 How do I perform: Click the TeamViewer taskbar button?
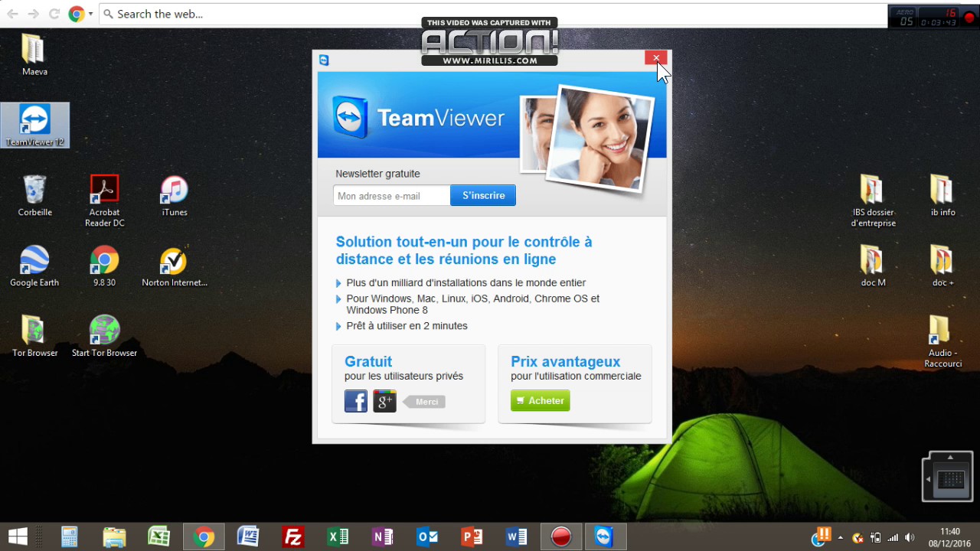click(604, 537)
